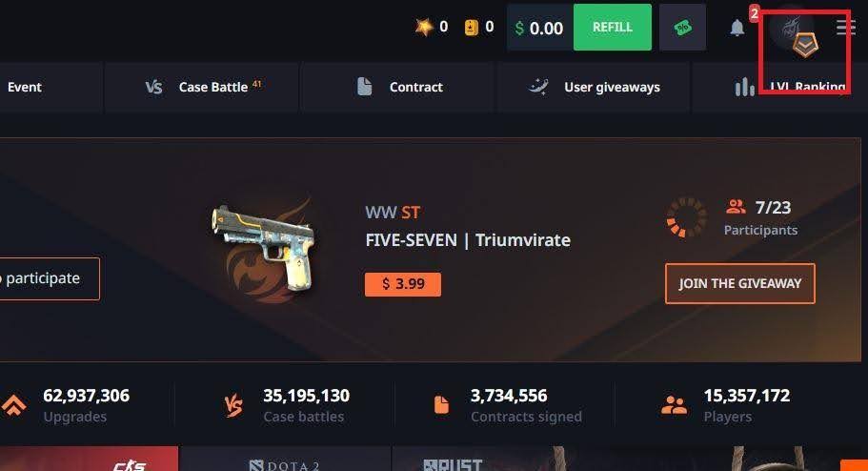Click the Case battles VS icon
The image size is (868, 471).
pyautogui.click(x=233, y=405)
